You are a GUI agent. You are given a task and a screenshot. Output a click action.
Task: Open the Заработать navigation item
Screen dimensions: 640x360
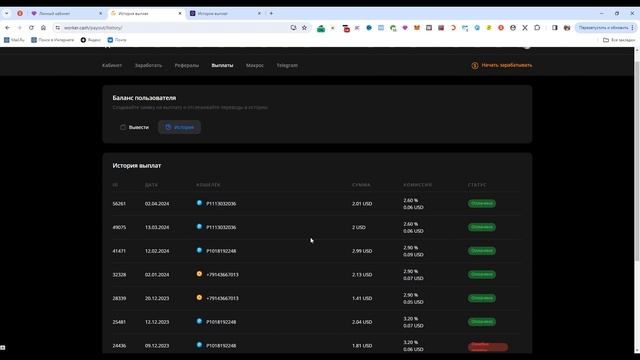click(x=149, y=65)
